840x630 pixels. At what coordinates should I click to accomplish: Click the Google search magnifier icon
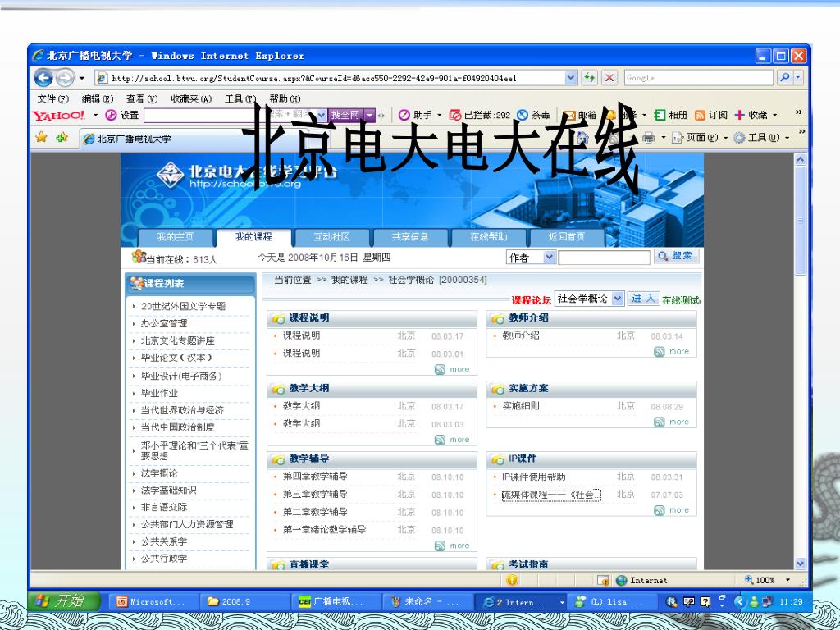coord(784,78)
